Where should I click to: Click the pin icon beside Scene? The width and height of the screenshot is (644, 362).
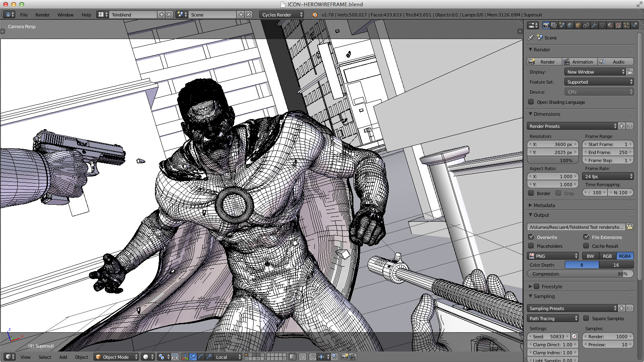click(x=531, y=37)
